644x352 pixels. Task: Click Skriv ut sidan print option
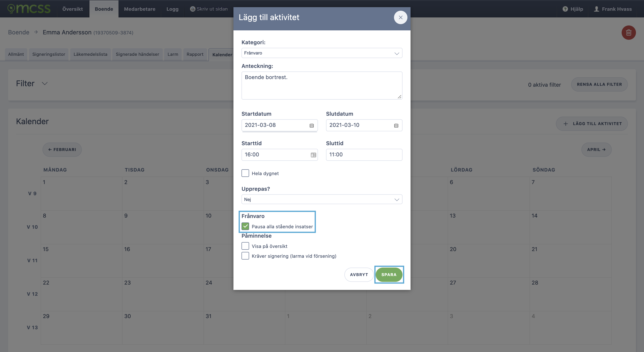pyautogui.click(x=209, y=9)
